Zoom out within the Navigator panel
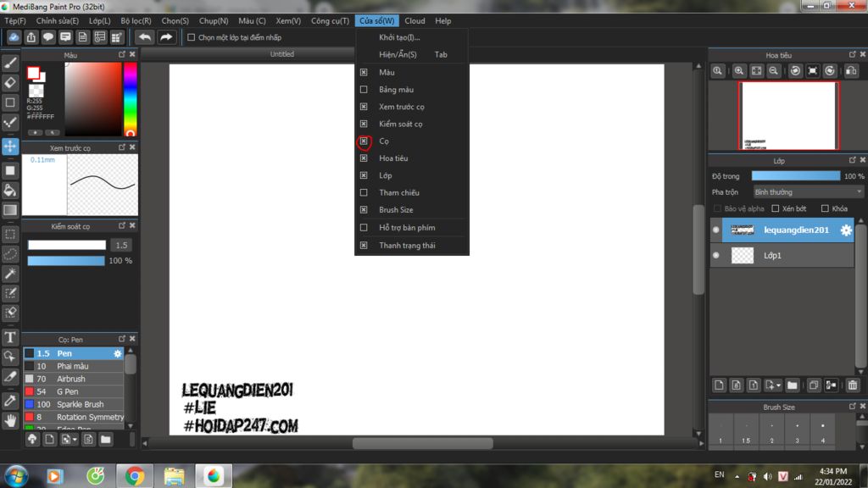868x488 pixels. 773,71
